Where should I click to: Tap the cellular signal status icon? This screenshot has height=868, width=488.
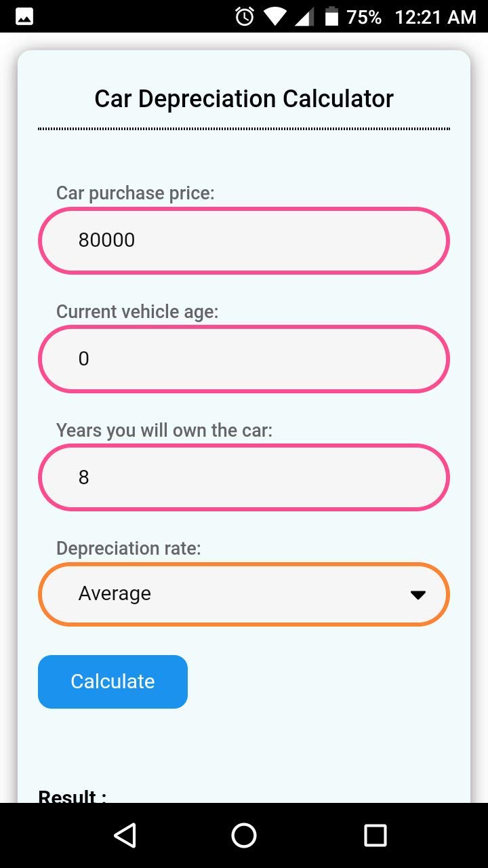click(304, 16)
